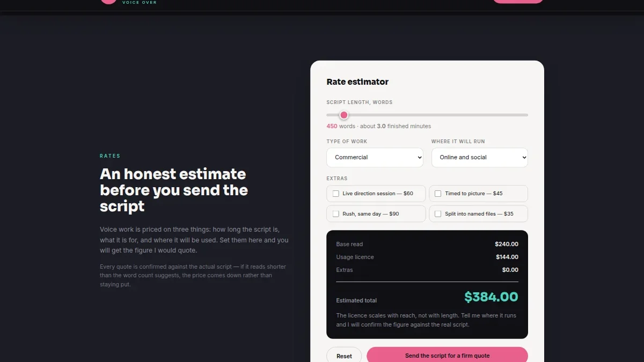Click the "Voice work is priced on three things" paragraph
644x362 pixels.
[x=194, y=240]
